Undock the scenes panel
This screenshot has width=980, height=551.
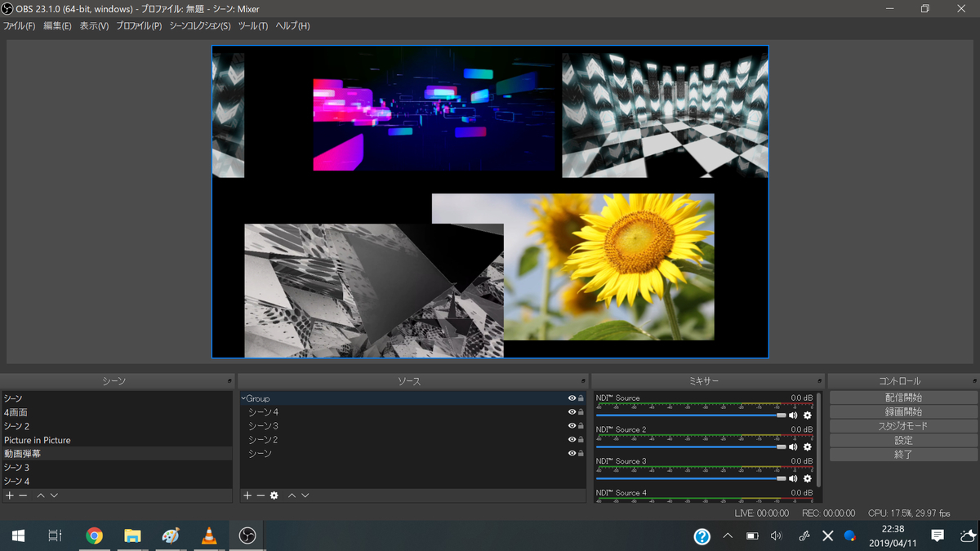(229, 381)
